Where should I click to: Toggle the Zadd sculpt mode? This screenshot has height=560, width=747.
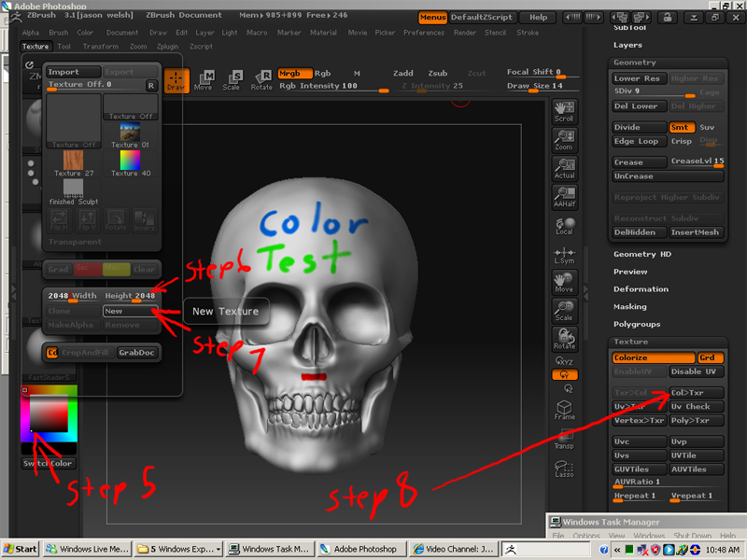pyautogui.click(x=403, y=74)
